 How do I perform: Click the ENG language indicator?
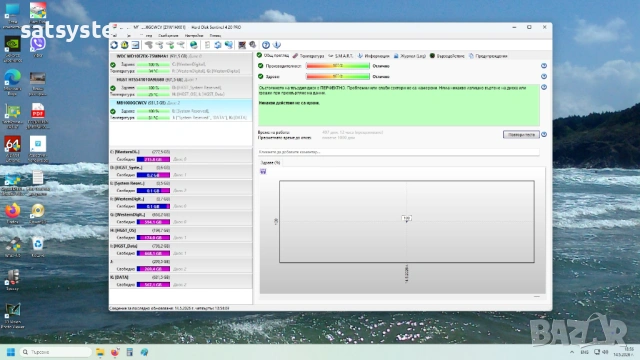584,352
